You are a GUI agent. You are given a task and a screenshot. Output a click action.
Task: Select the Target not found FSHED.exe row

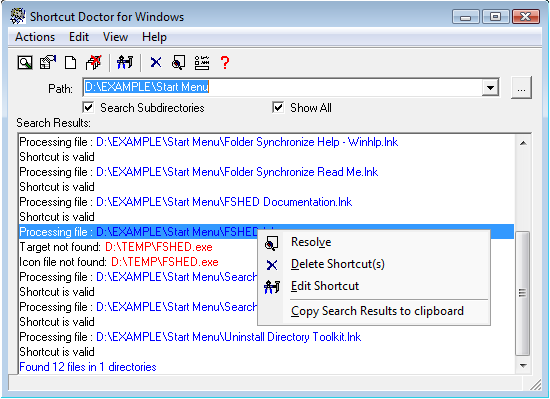coord(139,247)
